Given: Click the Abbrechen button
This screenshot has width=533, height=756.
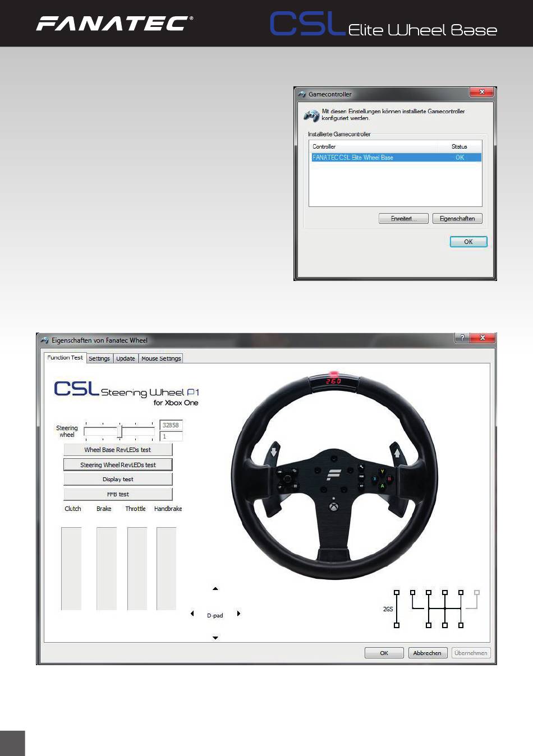Looking at the screenshot, I should coord(428,653).
